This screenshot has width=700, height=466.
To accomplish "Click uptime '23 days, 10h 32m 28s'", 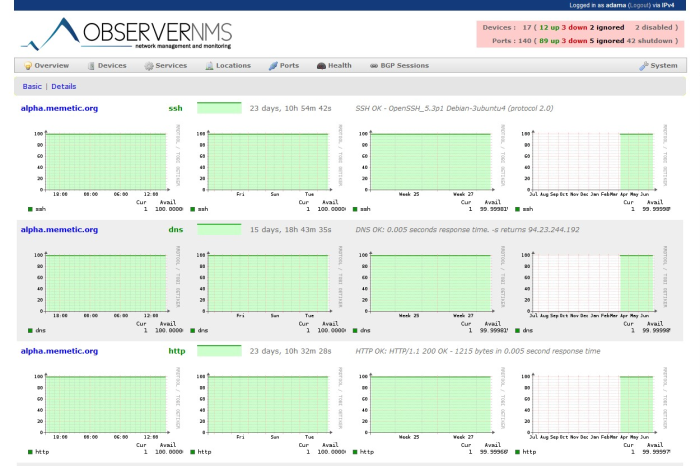I will pyautogui.click(x=291, y=351).
